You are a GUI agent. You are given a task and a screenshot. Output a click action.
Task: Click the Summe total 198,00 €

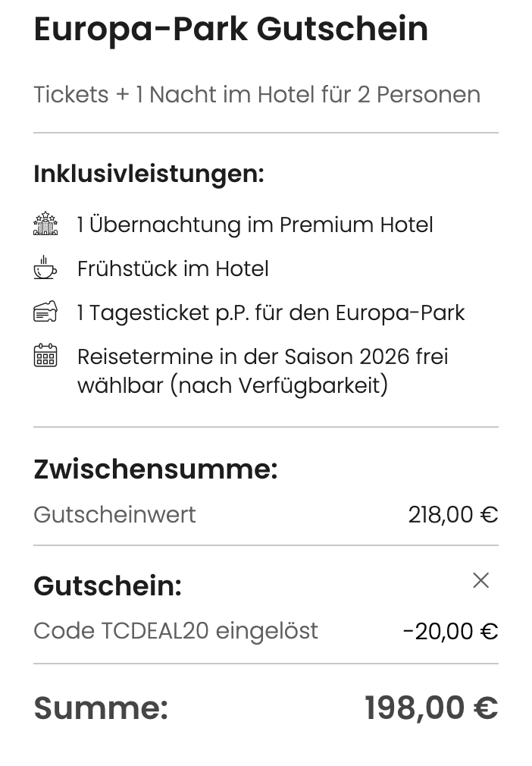tap(433, 707)
